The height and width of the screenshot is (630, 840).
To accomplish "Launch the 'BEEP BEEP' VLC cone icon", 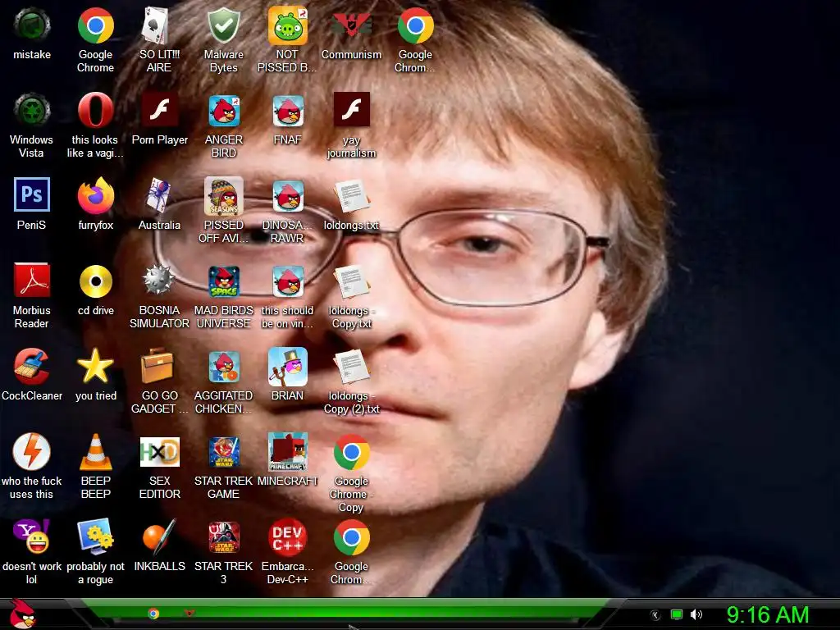I will click(95, 452).
